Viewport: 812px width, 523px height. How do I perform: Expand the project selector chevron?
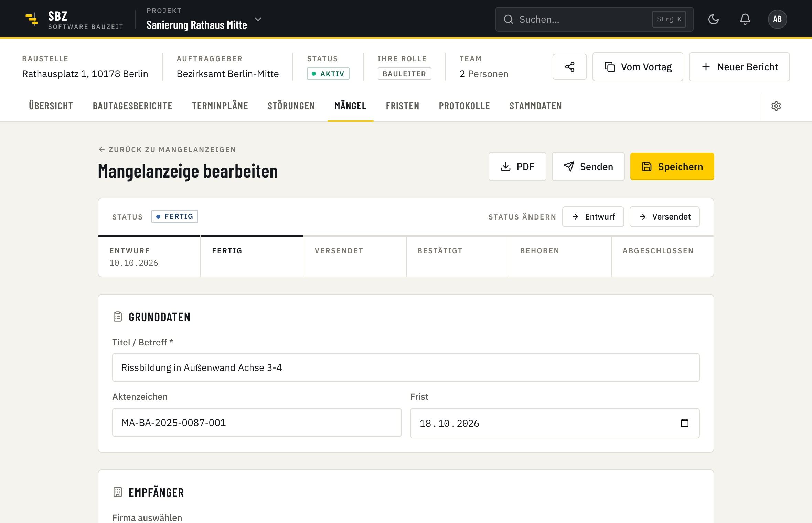(x=258, y=19)
